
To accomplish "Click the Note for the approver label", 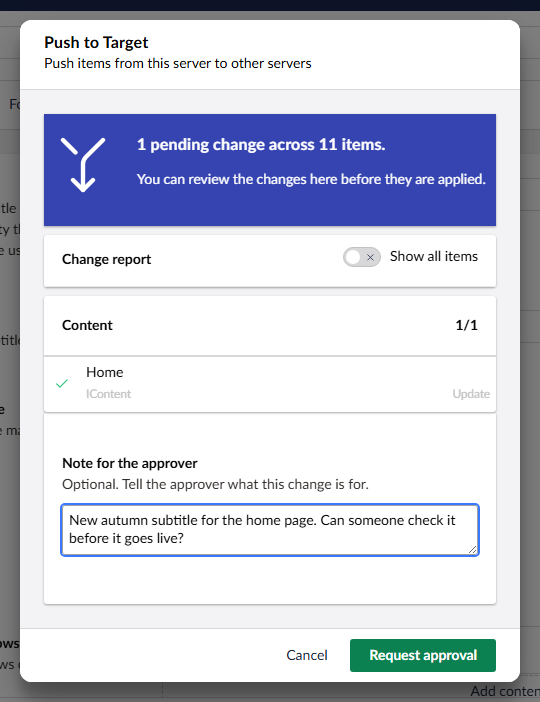I will pos(130,463).
